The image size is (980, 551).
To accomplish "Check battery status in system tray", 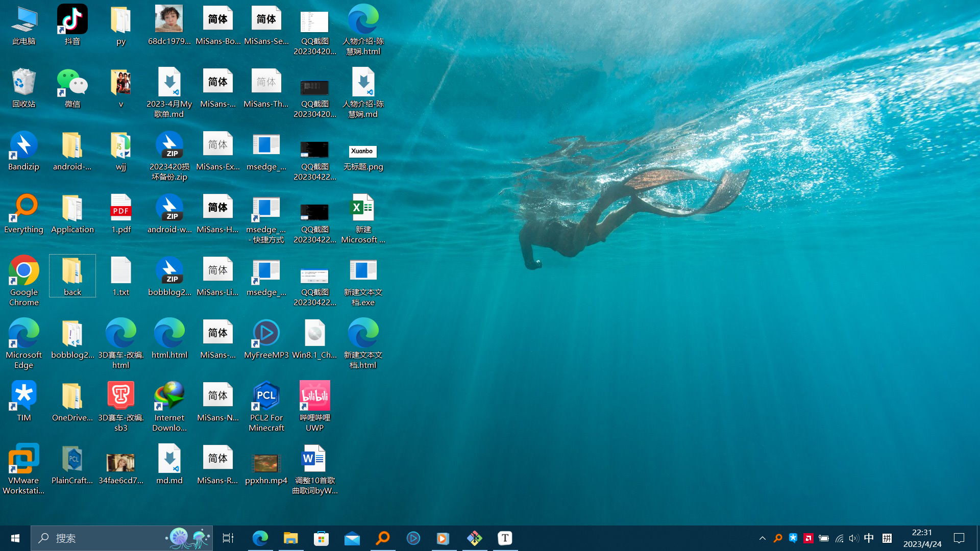I will click(x=824, y=538).
